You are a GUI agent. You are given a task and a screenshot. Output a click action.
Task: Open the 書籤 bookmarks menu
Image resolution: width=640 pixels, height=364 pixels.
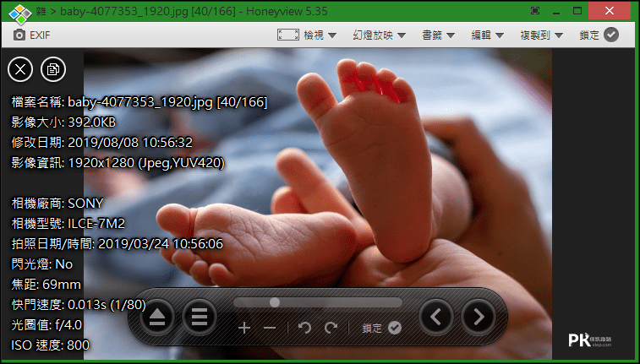tap(439, 35)
